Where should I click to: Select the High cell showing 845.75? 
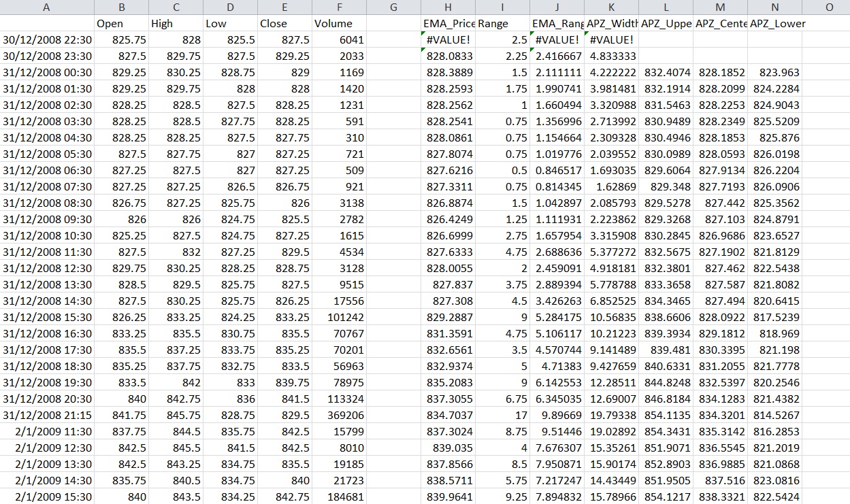point(176,415)
